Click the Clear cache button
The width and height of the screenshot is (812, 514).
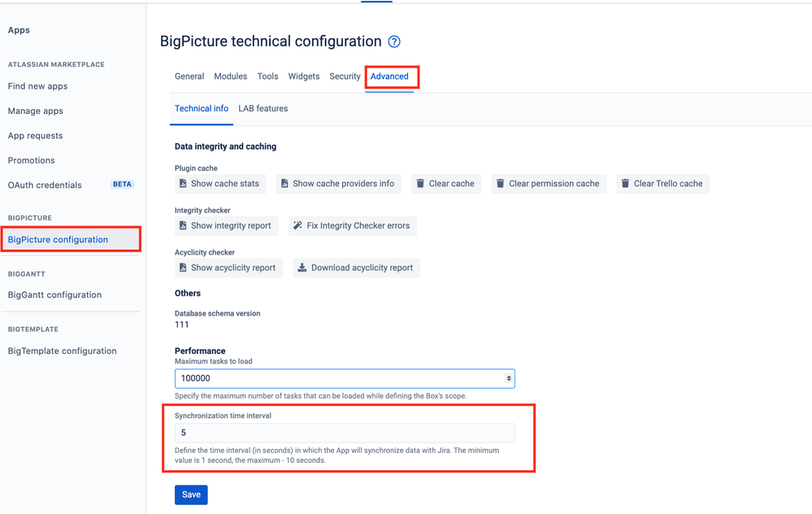446,184
